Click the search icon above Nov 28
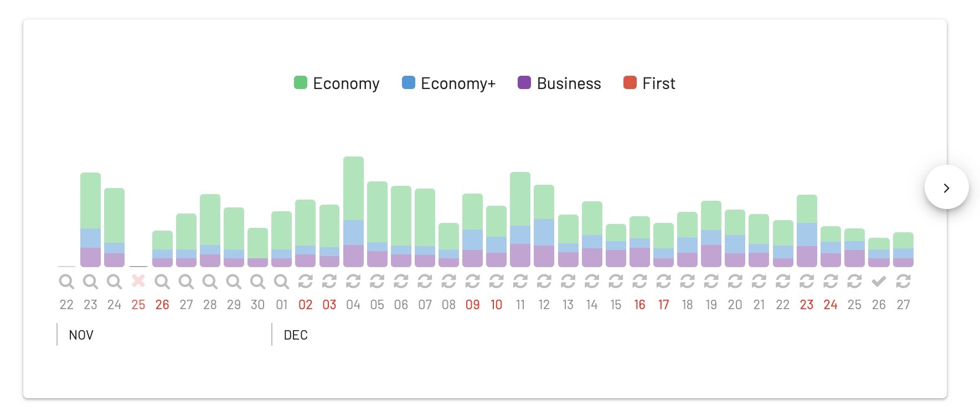 [210, 282]
